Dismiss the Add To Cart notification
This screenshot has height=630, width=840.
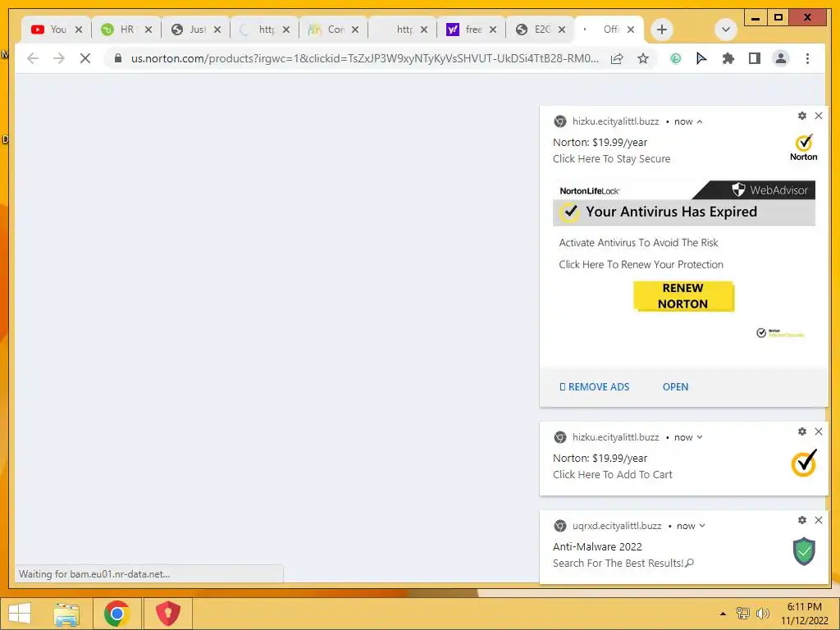(x=819, y=431)
